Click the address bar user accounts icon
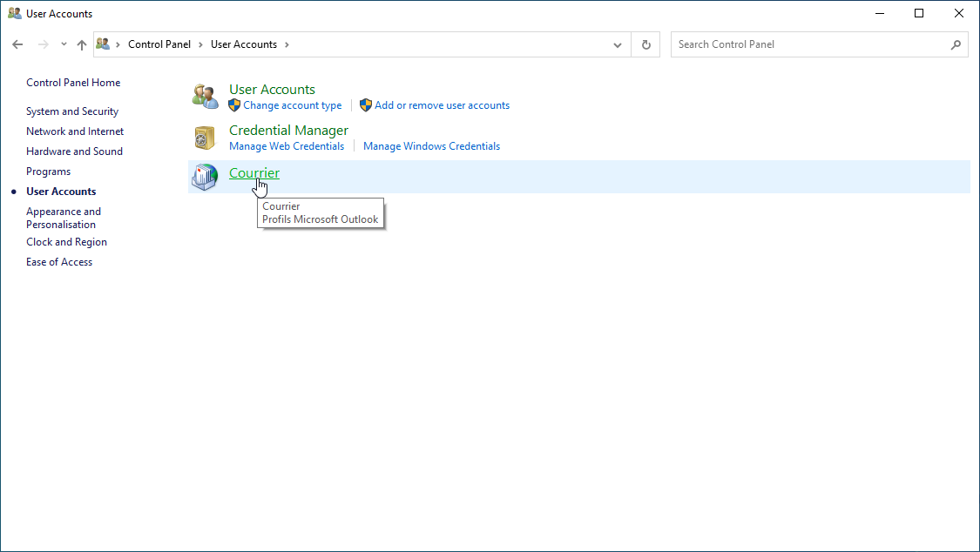The width and height of the screenshot is (980, 552). [104, 44]
